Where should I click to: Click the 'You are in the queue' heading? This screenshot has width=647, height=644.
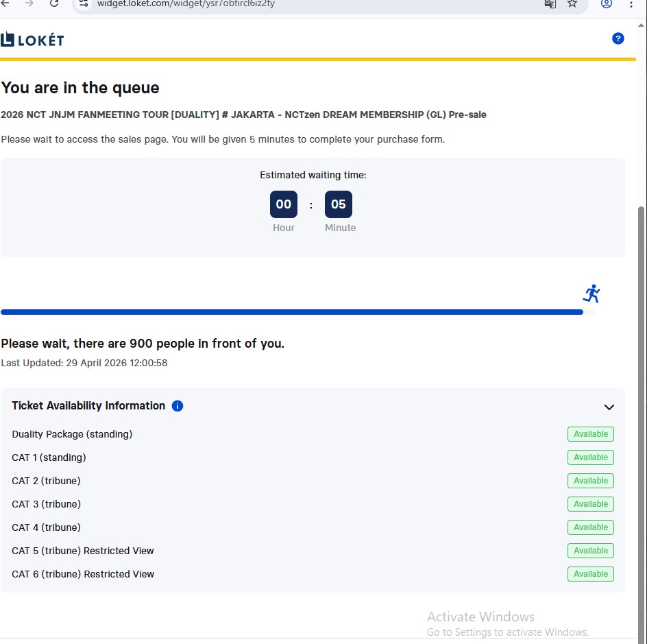[80, 88]
